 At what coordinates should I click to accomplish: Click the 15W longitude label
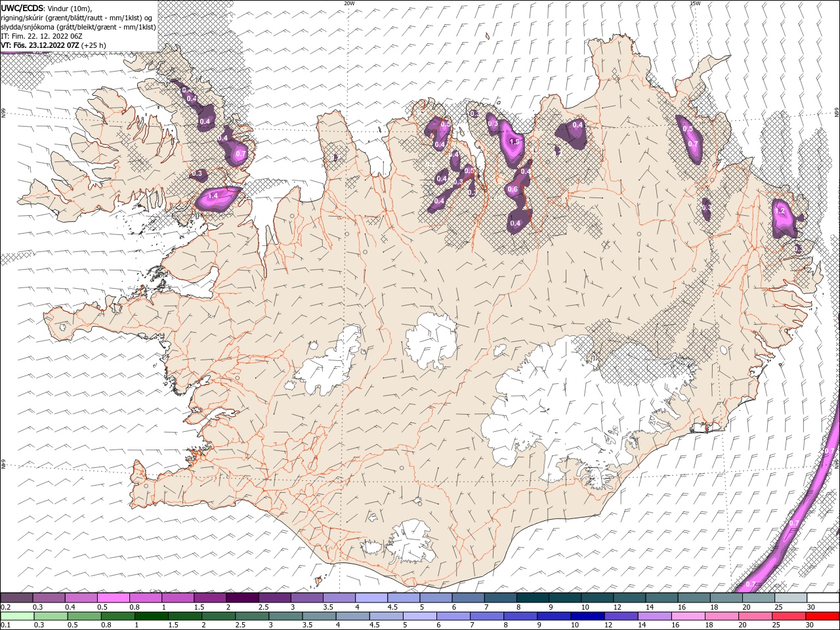695,3
